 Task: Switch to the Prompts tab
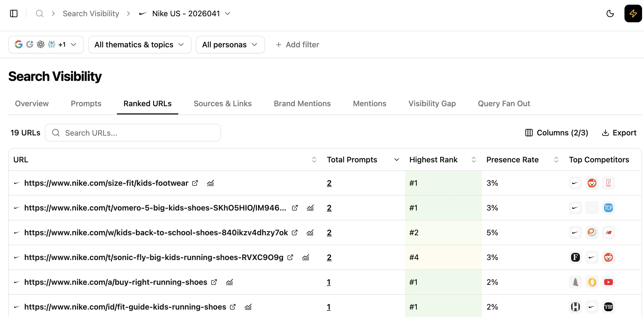pyautogui.click(x=86, y=103)
